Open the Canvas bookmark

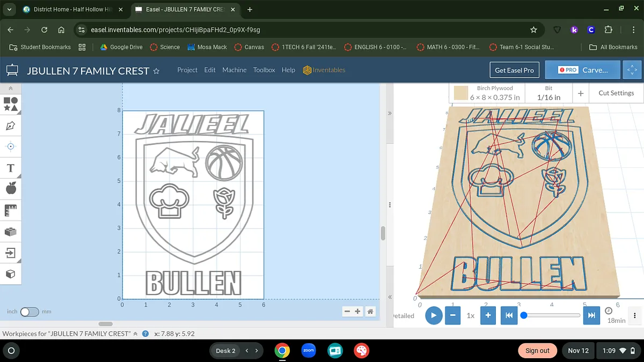click(249, 47)
